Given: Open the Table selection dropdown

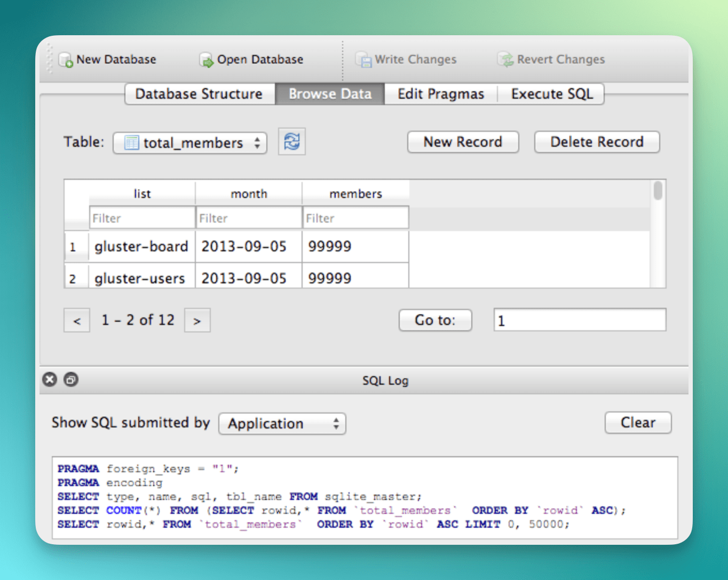Looking at the screenshot, I should pyautogui.click(x=189, y=142).
